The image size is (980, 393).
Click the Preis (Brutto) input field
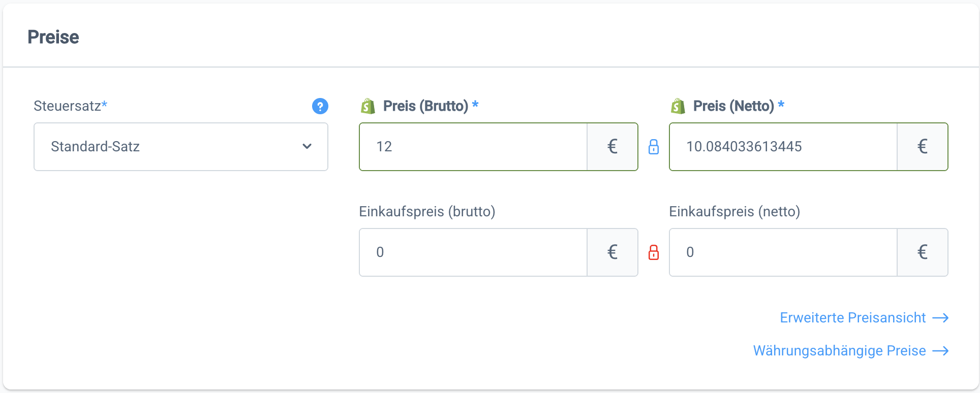(473, 147)
